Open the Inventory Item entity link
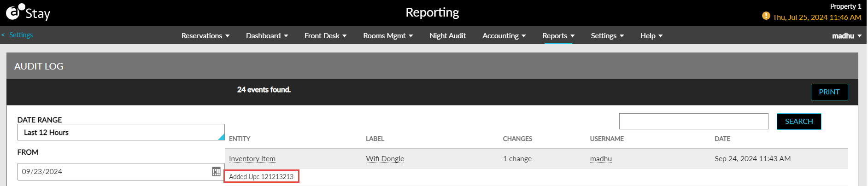This screenshot has height=186, width=868. (252, 159)
